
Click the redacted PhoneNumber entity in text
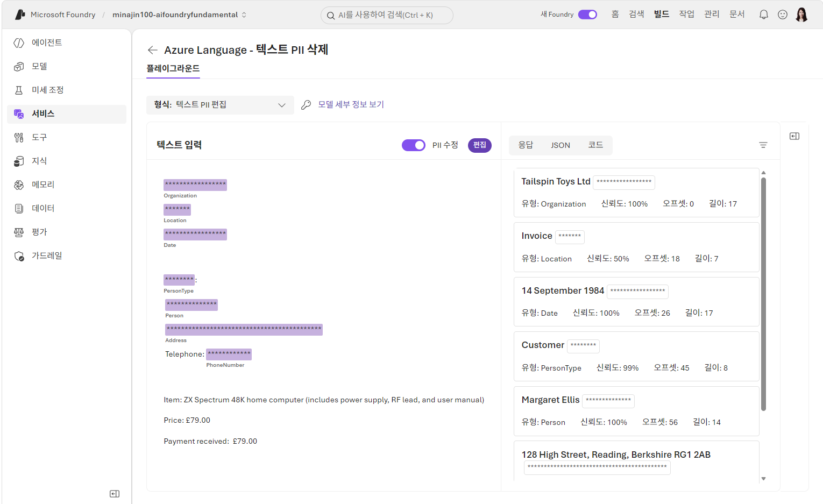coord(229,354)
